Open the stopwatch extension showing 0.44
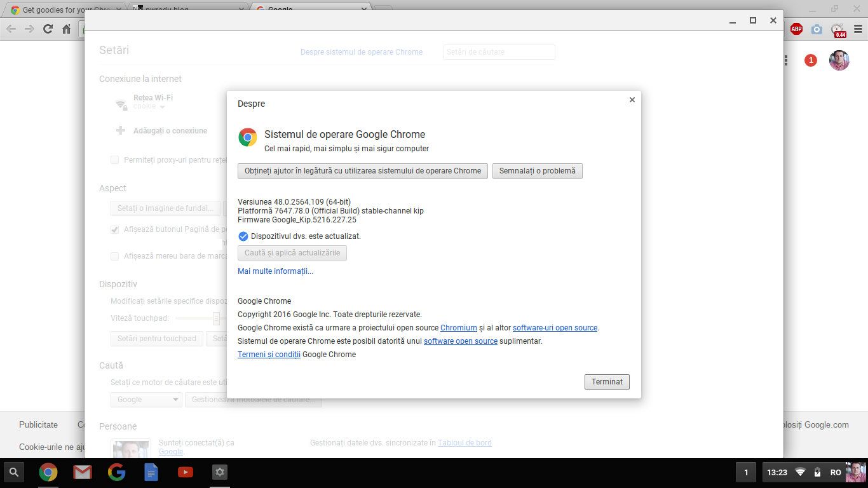This screenshot has width=868, height=488. (x=839, y=29)
